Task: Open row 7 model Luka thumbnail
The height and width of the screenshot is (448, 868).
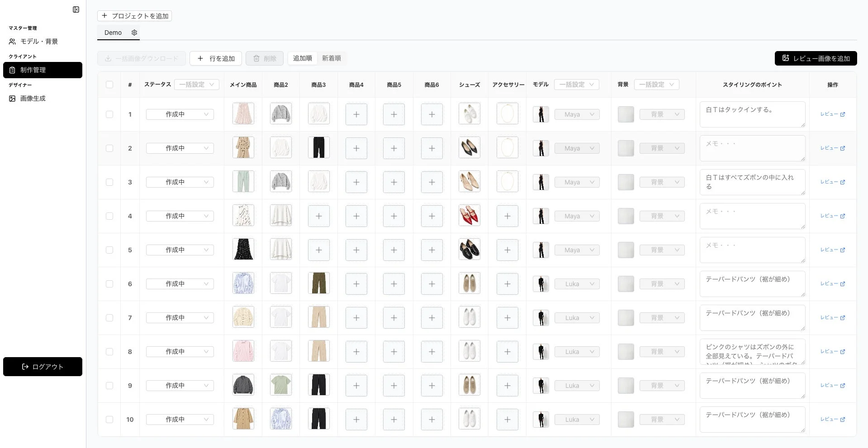Action: [x=541, y=318]
